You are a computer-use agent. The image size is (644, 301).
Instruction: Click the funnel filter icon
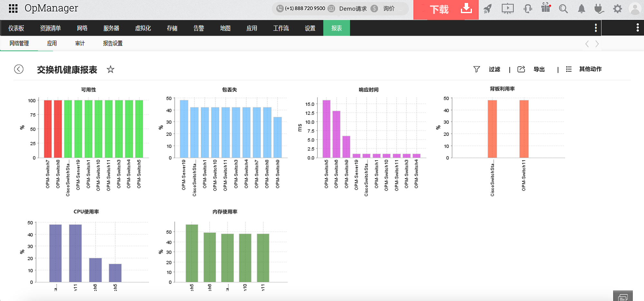(477, 69)
